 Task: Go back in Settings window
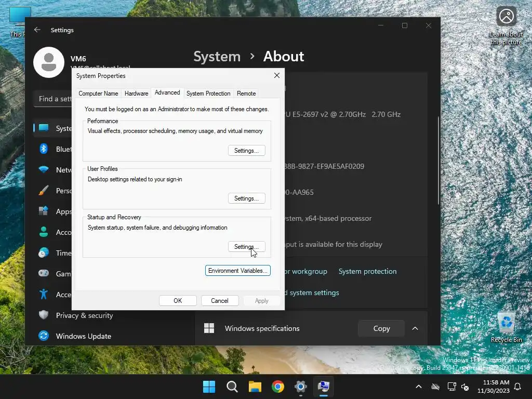[x=37, y=30]
